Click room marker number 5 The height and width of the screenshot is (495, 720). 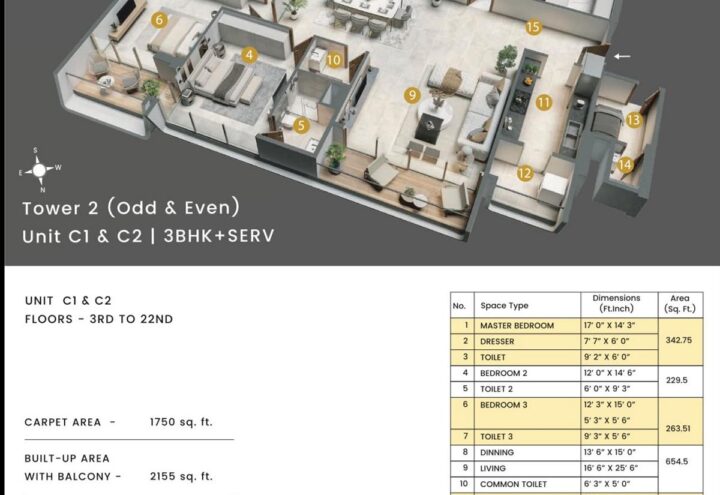(x=301, y=125)
